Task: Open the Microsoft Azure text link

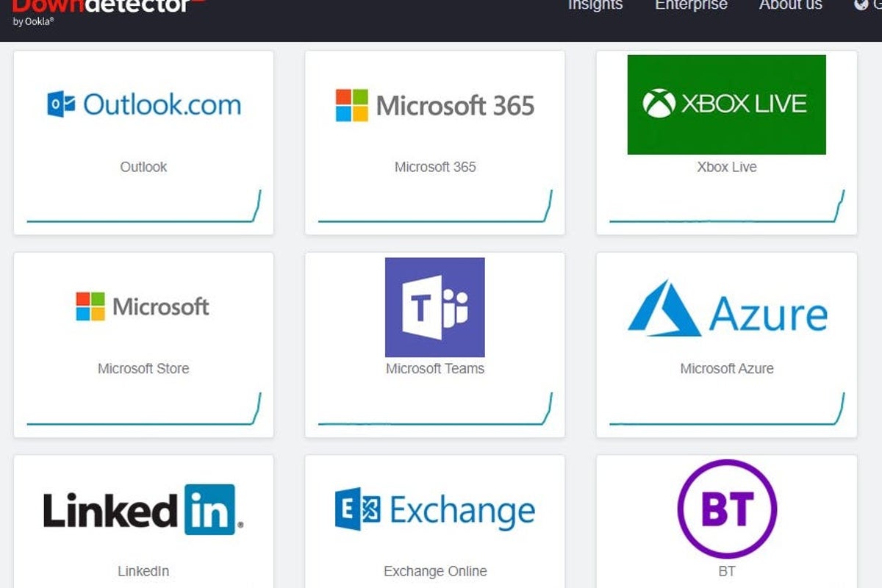Action: click(727, 369)
